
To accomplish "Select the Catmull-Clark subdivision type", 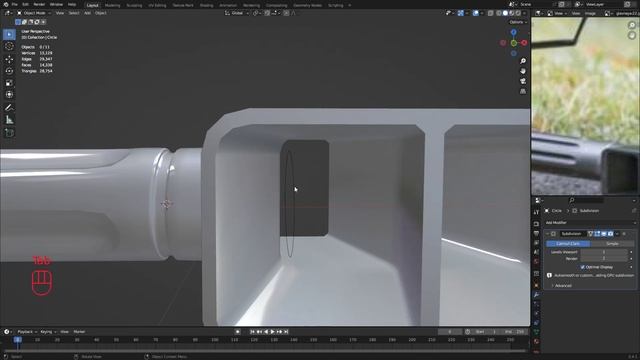I will [x=568, y=244].
